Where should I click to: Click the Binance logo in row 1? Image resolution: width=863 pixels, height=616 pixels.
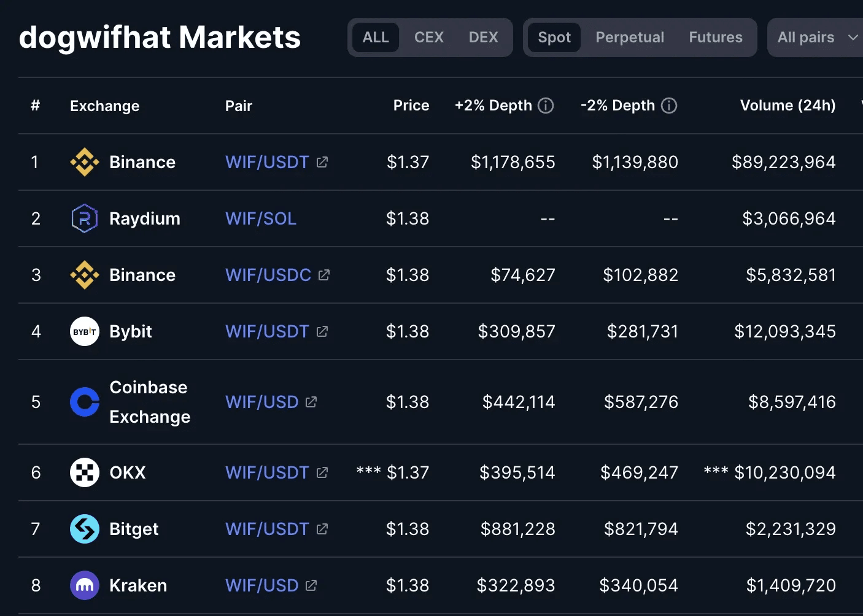[85, 162]
